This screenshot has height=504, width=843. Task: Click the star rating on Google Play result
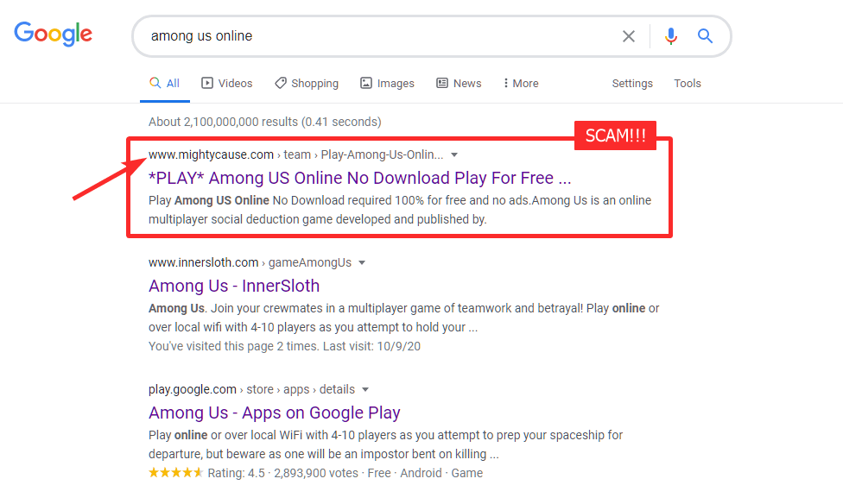[176, 473]
